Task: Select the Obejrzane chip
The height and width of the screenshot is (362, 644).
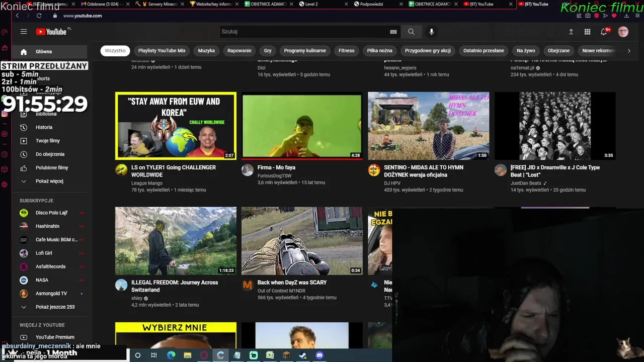Action: point(558,51)
